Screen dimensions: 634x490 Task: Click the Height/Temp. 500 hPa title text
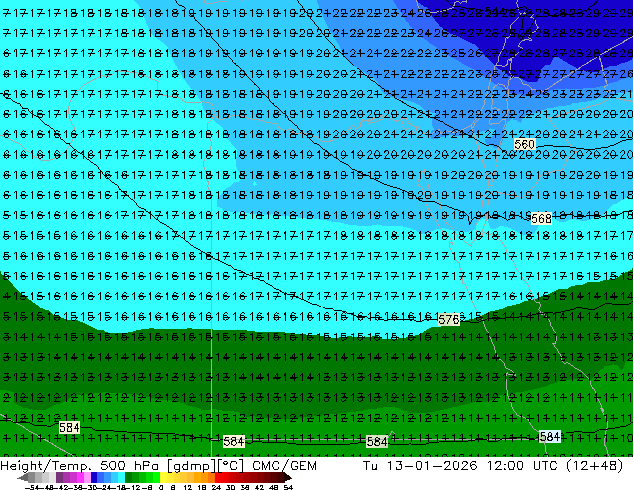pyautogui.click(x=81, y=466)
